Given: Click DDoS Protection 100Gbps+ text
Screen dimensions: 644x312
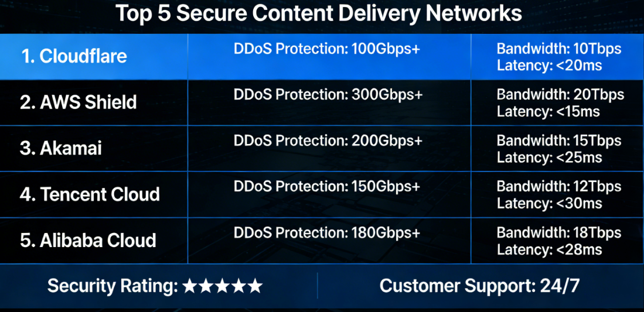Looking at the screenshot, I should click(327, 50).
